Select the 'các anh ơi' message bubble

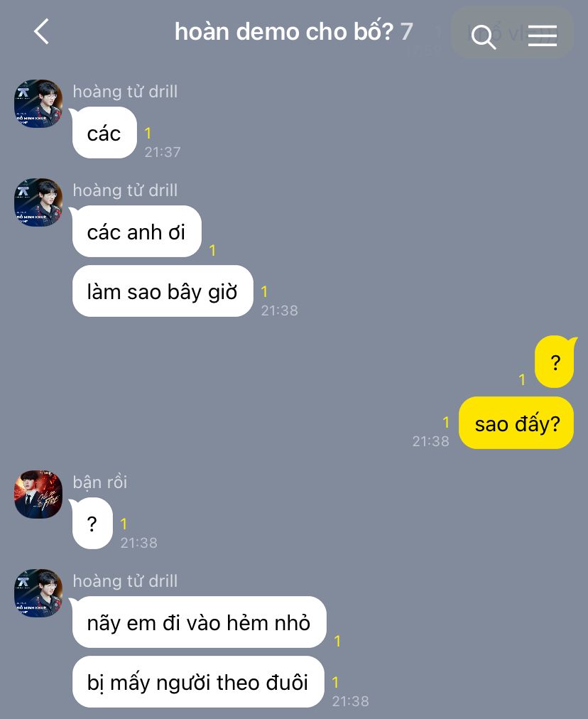pos(136,232)
